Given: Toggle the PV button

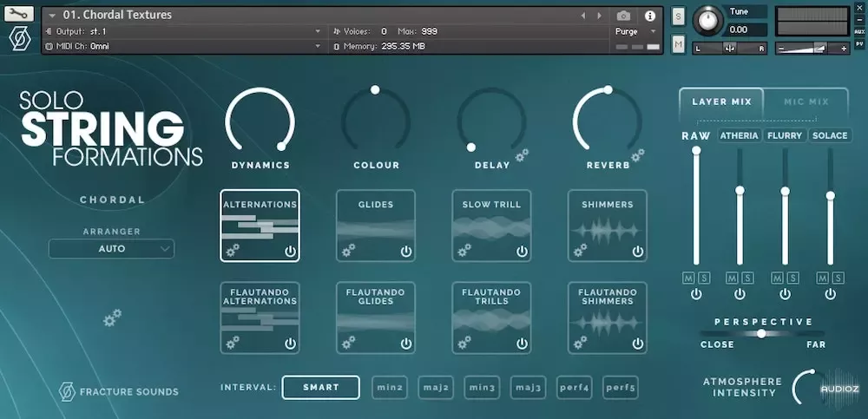Looking at the screenshot, I should click(x=859, y=43).
